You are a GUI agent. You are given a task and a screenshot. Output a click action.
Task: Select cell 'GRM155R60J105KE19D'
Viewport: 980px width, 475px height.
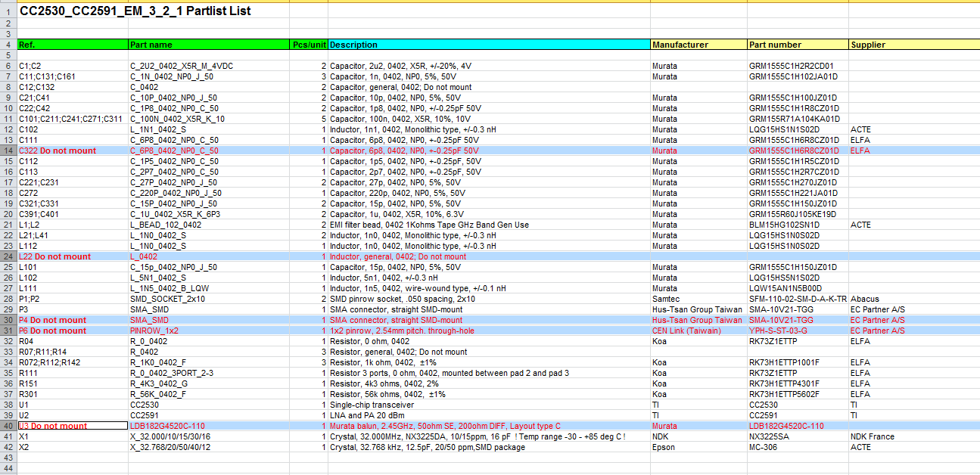click(798, 214)
